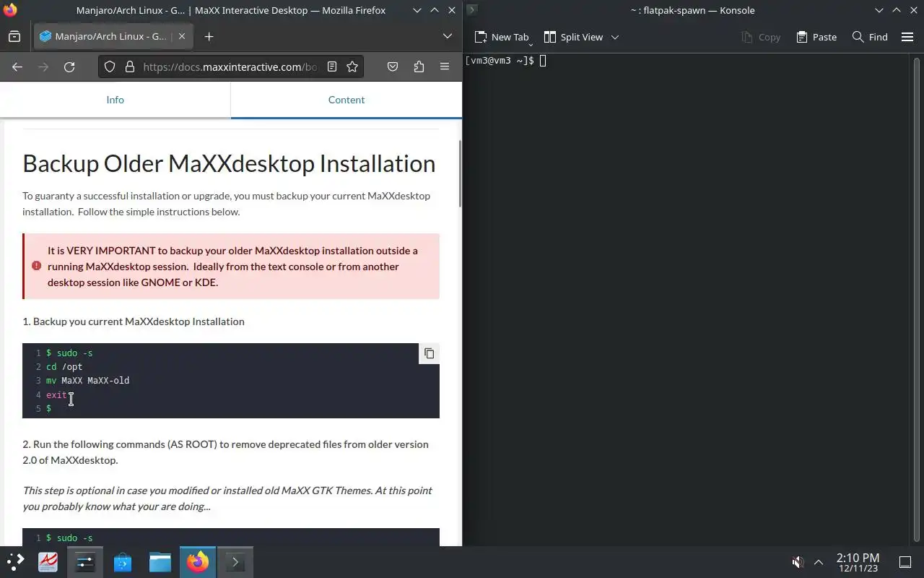Open tracking protection shield in address bar
Viewport: 924px width, 578px height.
click(110, 66)
